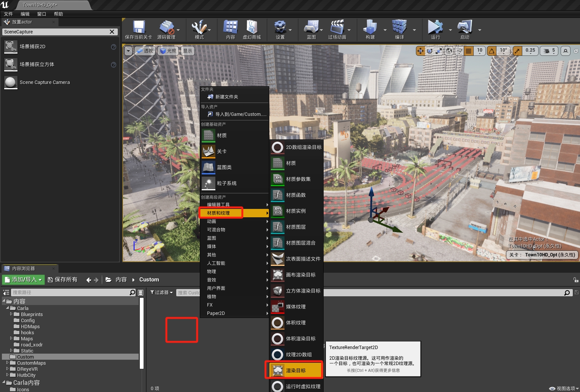This screenshot has height=392, width=580.
Task: Click the Save Current Level (保存当前关卡) icon
Action: tap(139, 28)
